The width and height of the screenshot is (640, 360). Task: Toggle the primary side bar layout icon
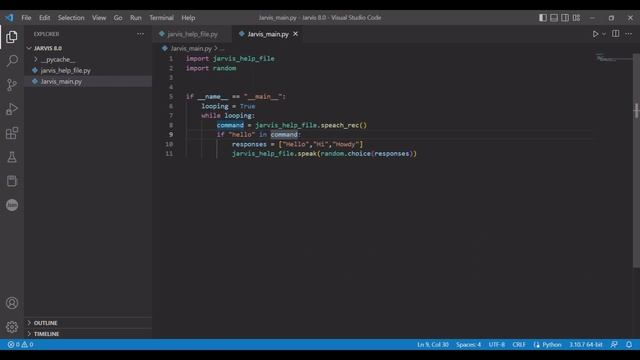pyautogui.click(x=543, y=18)
